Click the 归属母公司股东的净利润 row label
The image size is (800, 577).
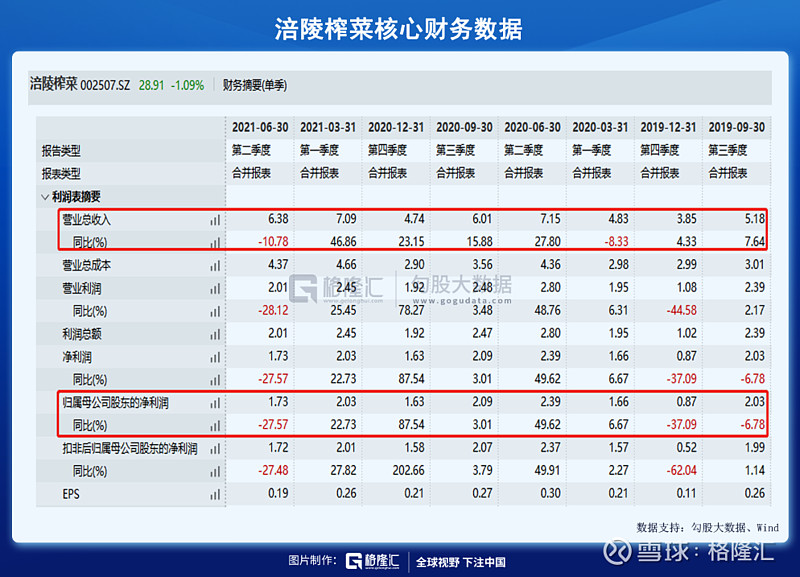(x=115, y=403)
